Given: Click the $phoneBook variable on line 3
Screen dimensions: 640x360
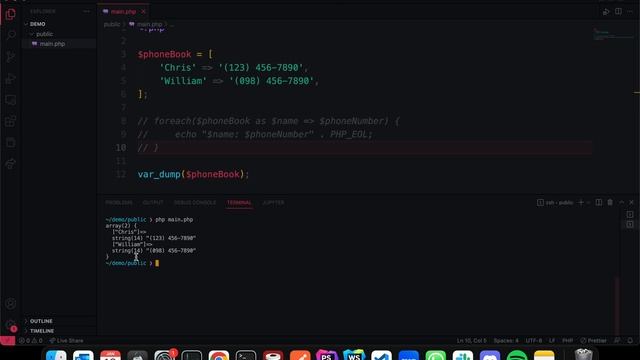Looking at the screenshot, I should (x=164, y=54).
